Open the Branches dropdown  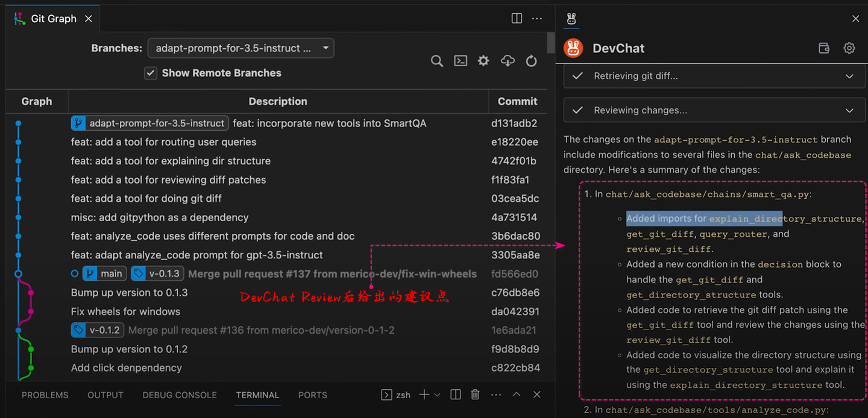(241, 48)
